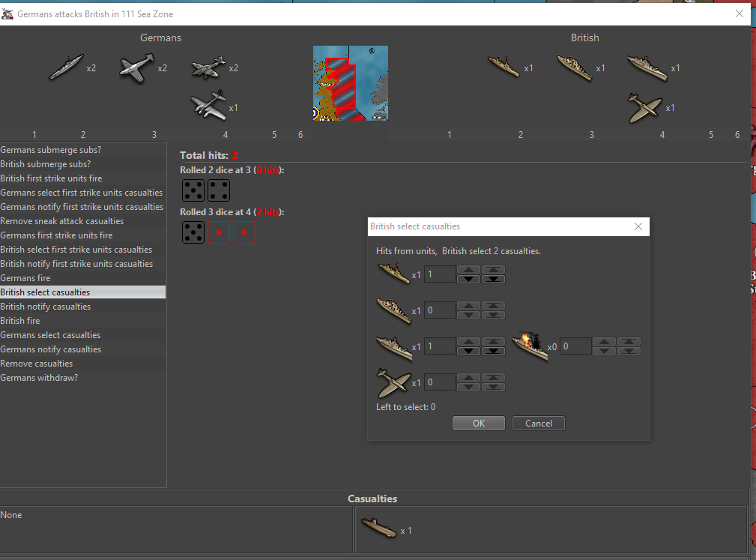Click the British fighter icon in the top forces panel
756x560 pixels.
tap(645, 108)
